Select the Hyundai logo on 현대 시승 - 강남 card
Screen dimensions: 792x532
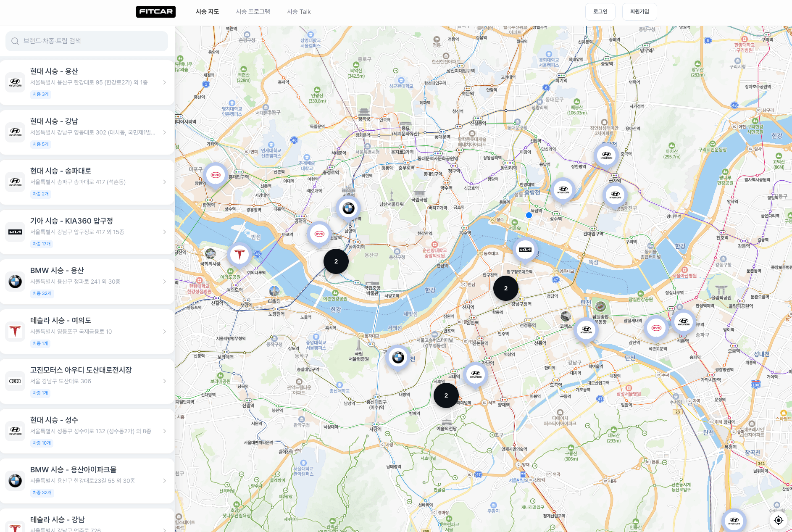point(15,132)
